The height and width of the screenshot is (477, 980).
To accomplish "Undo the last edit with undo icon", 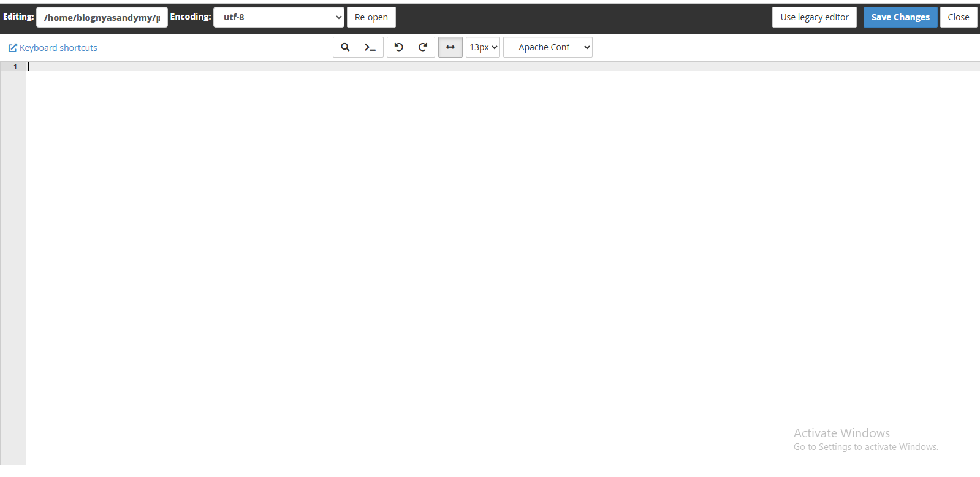I will [399, 47].
